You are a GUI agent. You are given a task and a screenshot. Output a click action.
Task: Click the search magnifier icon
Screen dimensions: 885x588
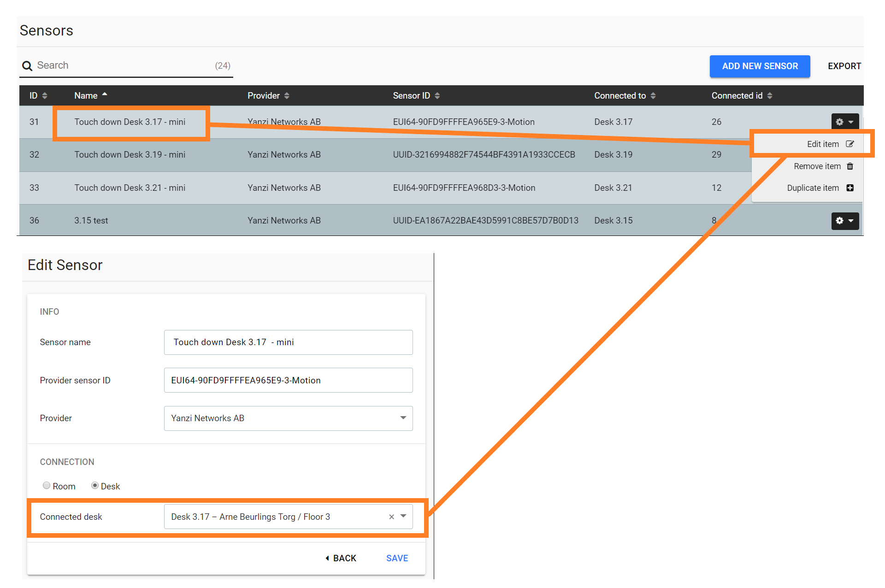27,66
